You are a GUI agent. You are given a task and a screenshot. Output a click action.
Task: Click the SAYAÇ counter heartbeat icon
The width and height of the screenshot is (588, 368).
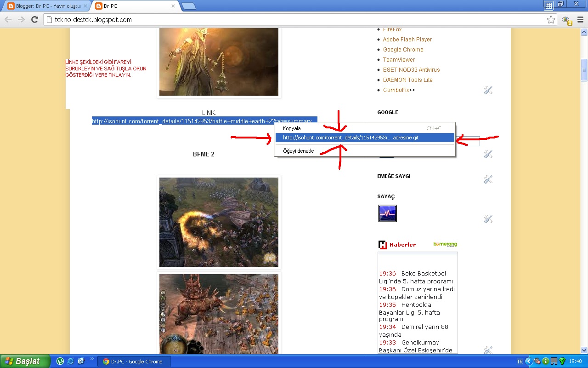(387, 213)
